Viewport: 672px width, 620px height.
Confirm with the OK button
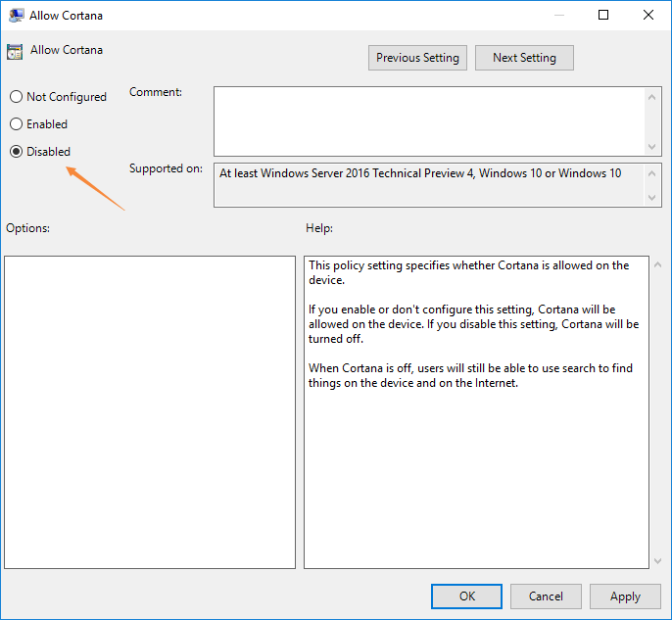click(x=466, y=596)
